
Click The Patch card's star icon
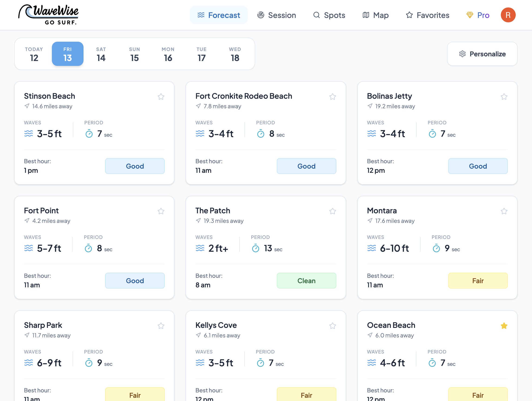(x=332, y=211)
